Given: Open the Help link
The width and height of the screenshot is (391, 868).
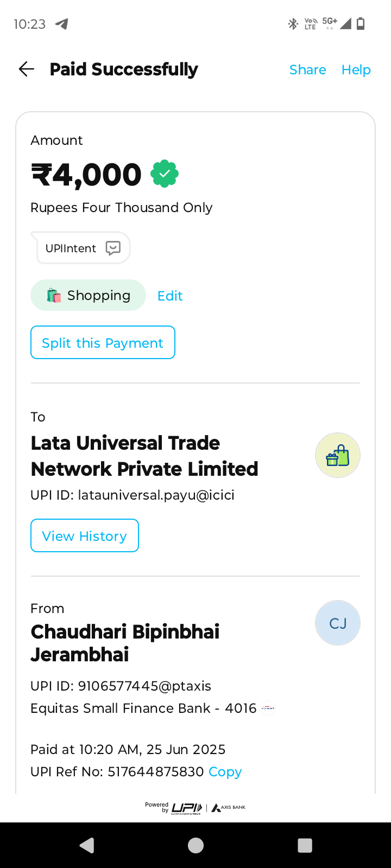Looking at the screenshot, I should click(x=356, y=70).
